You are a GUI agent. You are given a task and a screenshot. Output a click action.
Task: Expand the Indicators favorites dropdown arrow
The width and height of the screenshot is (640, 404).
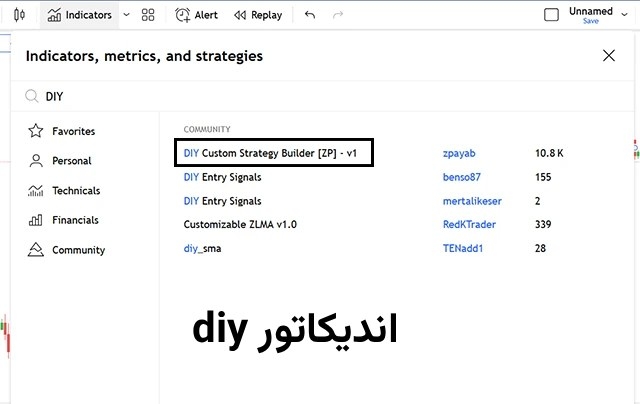(x=126, y=15)
